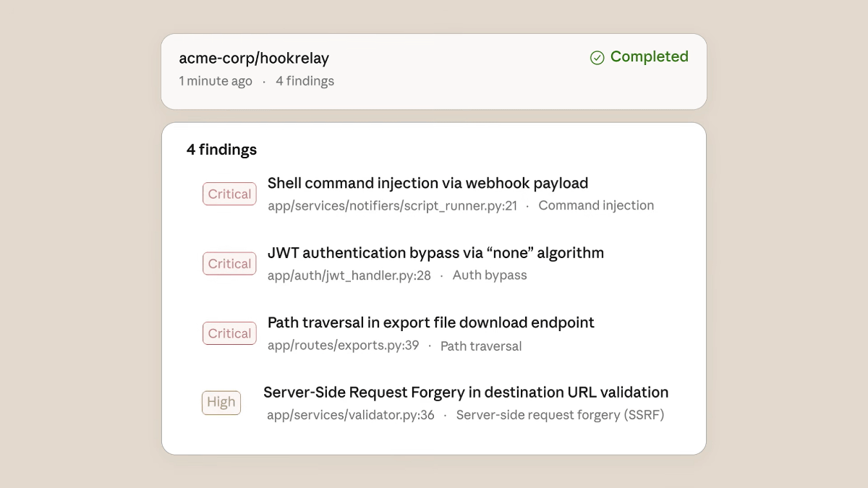
Task: Click Critical badge beside JWT authentication bypass
Action: tap(229, 264)
